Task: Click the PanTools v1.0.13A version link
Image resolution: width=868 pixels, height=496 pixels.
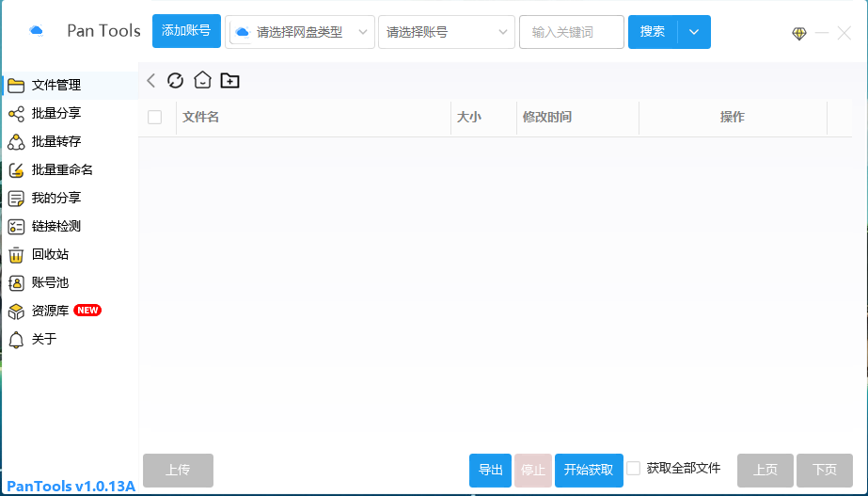Action: (x=71, y=487)
